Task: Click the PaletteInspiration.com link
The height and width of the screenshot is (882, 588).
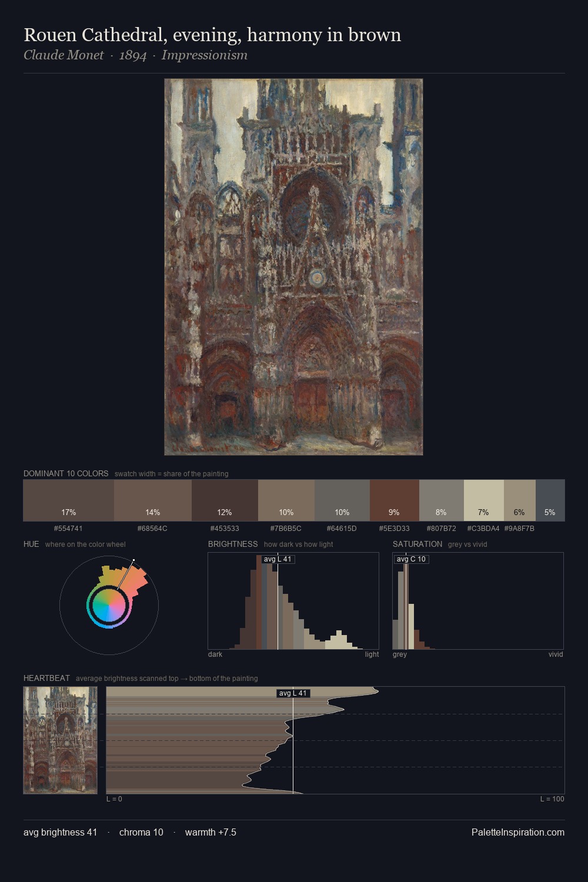Action: 518,832
